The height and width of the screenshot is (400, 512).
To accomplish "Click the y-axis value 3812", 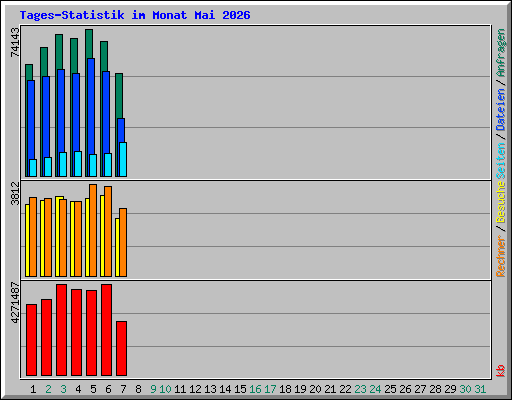I will coord(15,193).
